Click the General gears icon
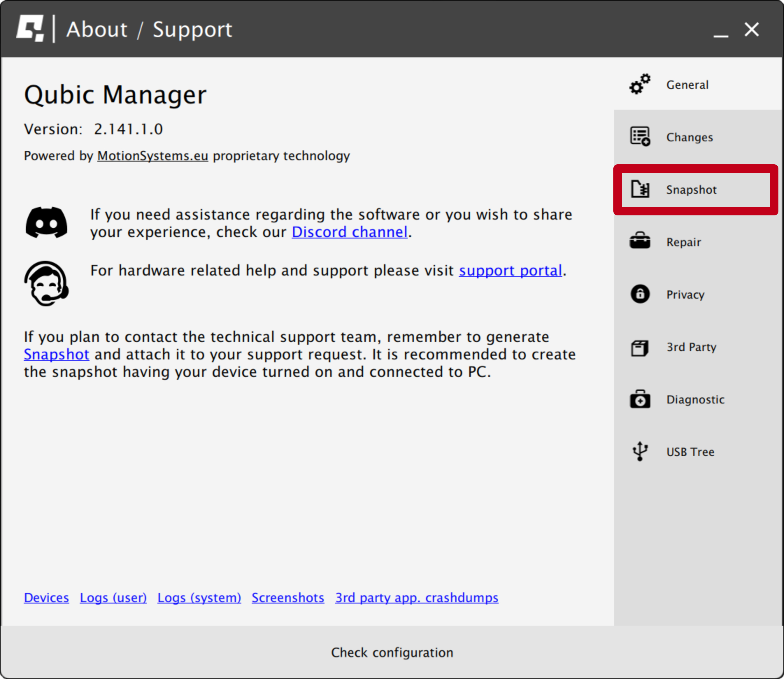The image size is (784, 679). click(640, 85)
